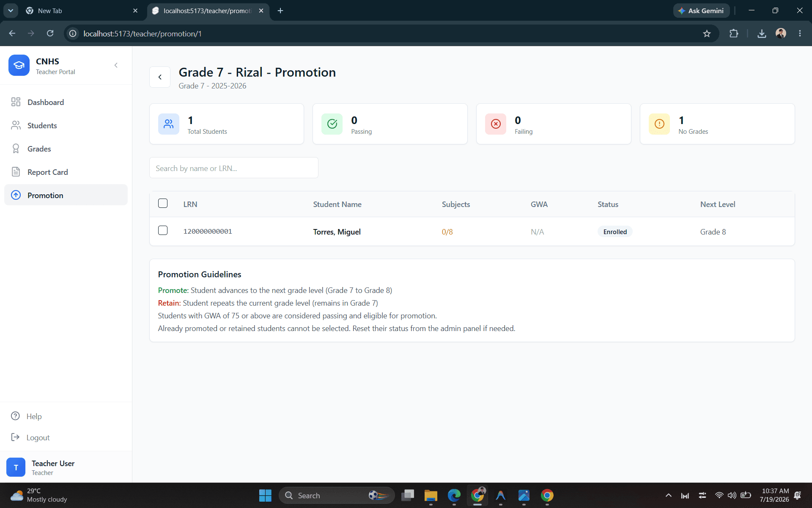Click the Students people icon in sidebar

click(16, 125)
